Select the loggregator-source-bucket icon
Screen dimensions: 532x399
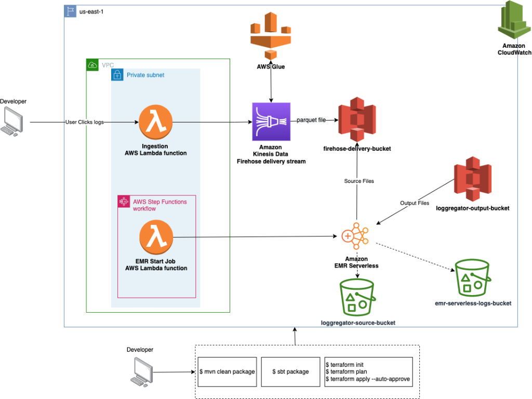356,296
